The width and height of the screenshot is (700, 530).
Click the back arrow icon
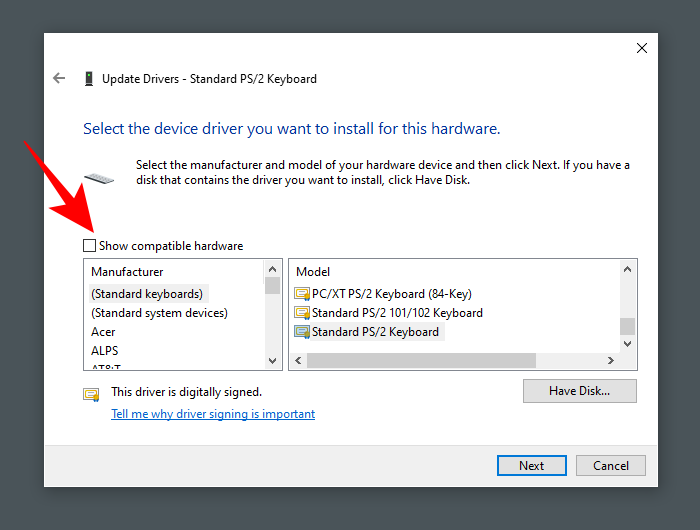click(59, 78)
